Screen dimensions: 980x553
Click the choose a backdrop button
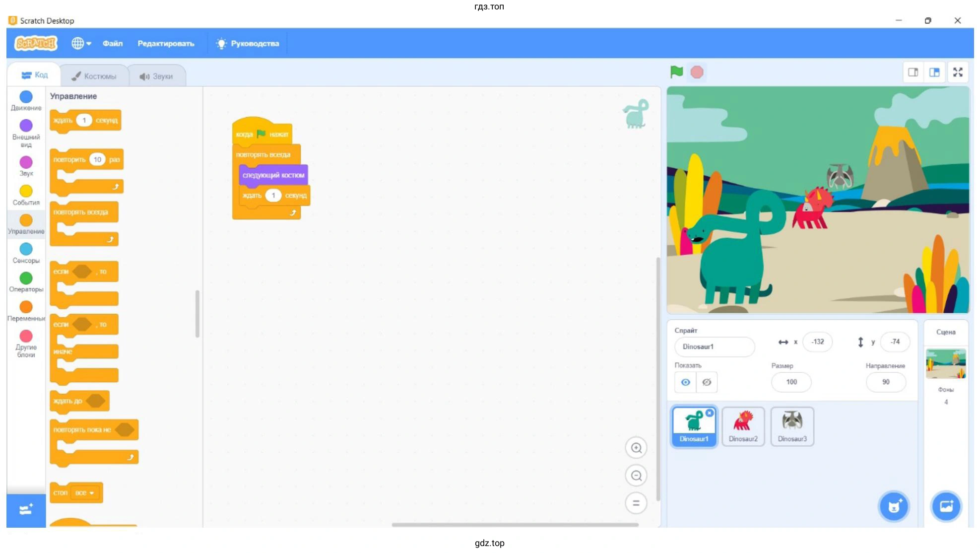click(946, 506)
